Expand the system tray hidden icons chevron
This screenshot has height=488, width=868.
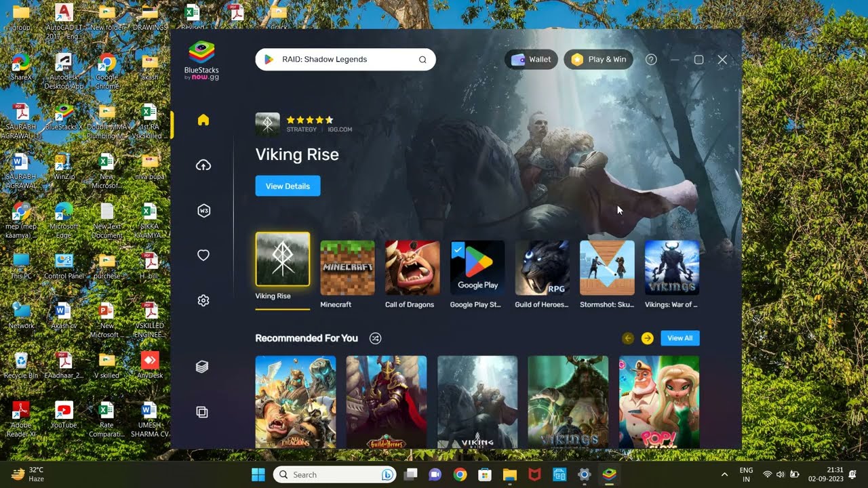(724, 474)
